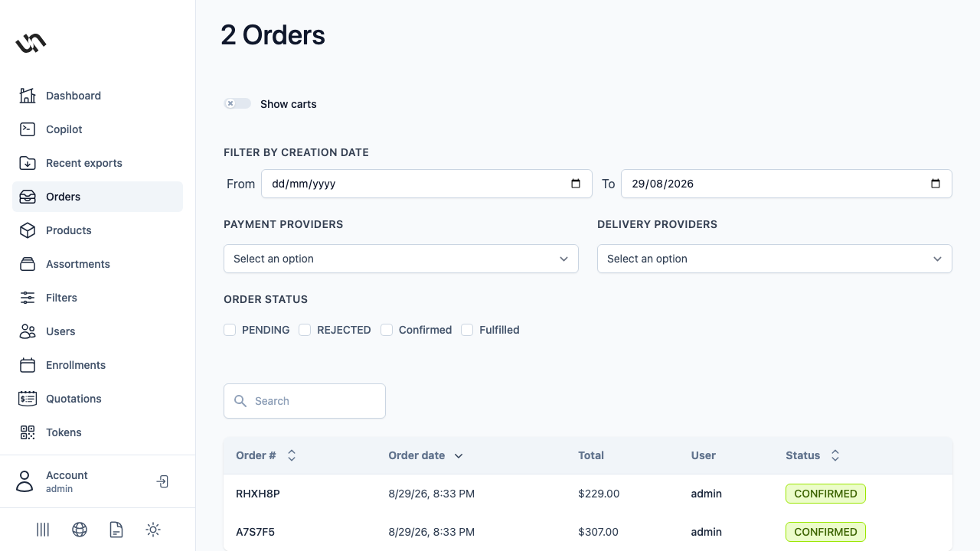Open calendar picker in To date field
This screenshot has height=551, width=980.
(935, 184)
